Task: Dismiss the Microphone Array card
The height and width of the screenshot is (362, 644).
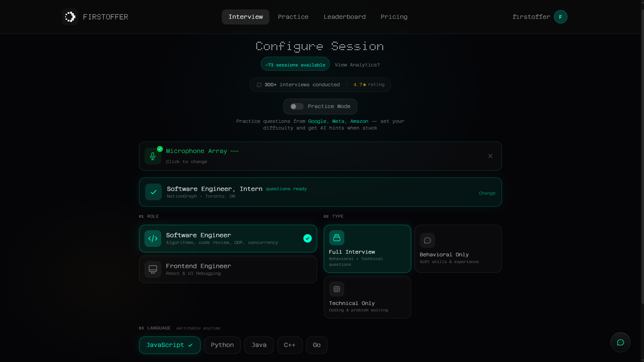Action: [x=490, y=156]
